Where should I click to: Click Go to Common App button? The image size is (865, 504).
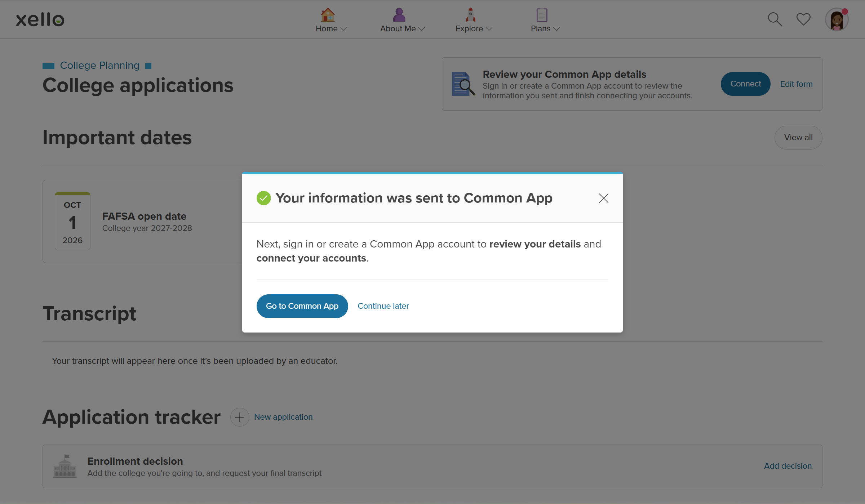(x=302, y=306)
